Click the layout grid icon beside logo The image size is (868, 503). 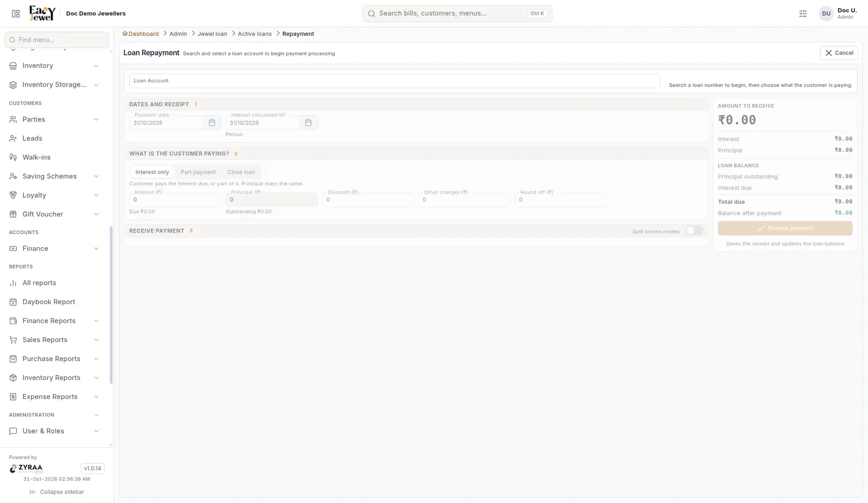16,14
